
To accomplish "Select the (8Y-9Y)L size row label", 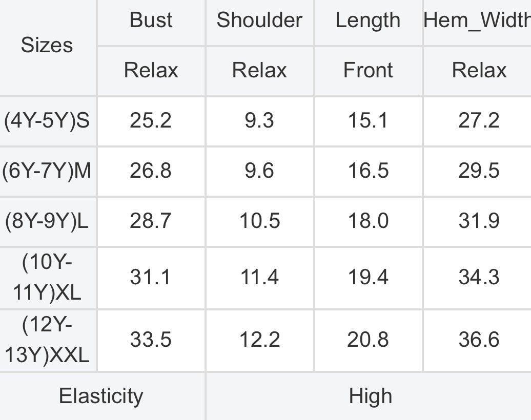I will point(47,221).
